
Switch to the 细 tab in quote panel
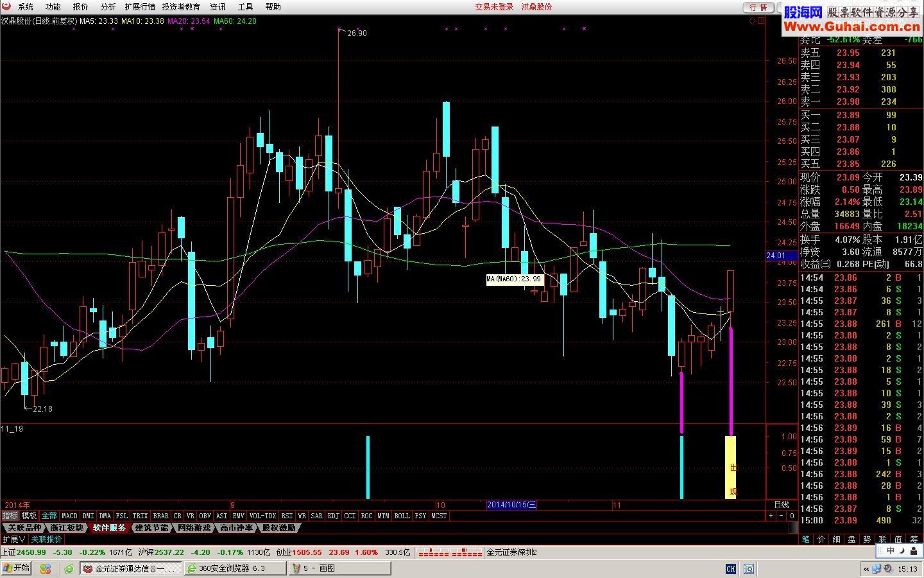coord(836,539)
